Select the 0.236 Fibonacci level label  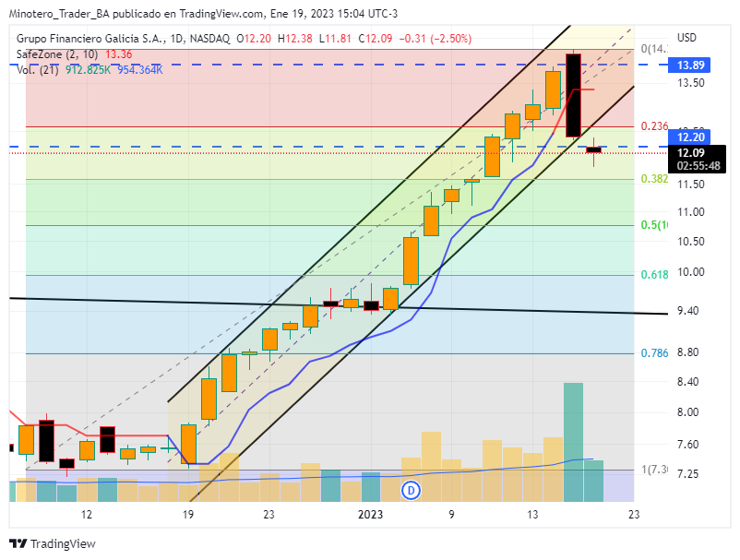[x=654, y=126]
